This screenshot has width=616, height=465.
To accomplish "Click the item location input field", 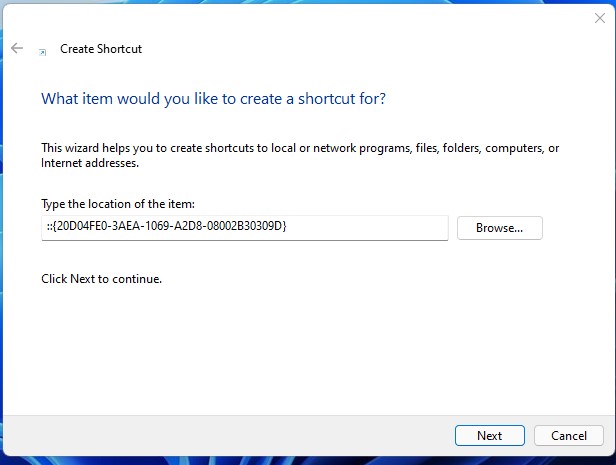I will tap(245, 228).
